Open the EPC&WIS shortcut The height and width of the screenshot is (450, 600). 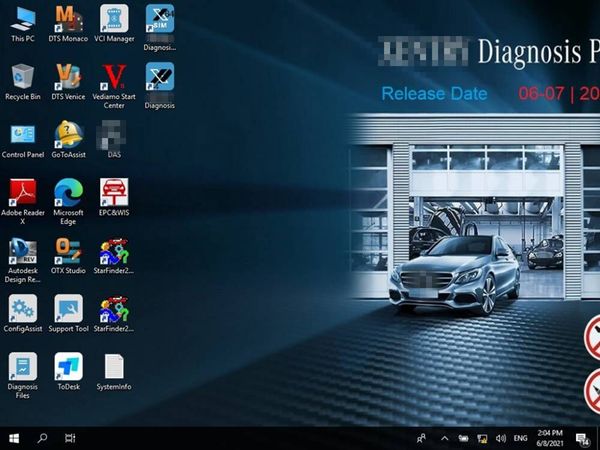(x=114, y=198)
